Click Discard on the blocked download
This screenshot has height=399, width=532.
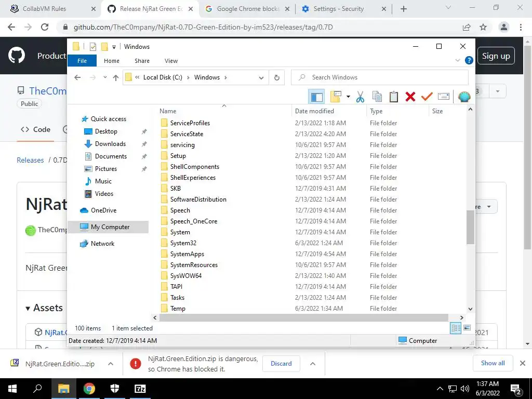tap(281, 363)
